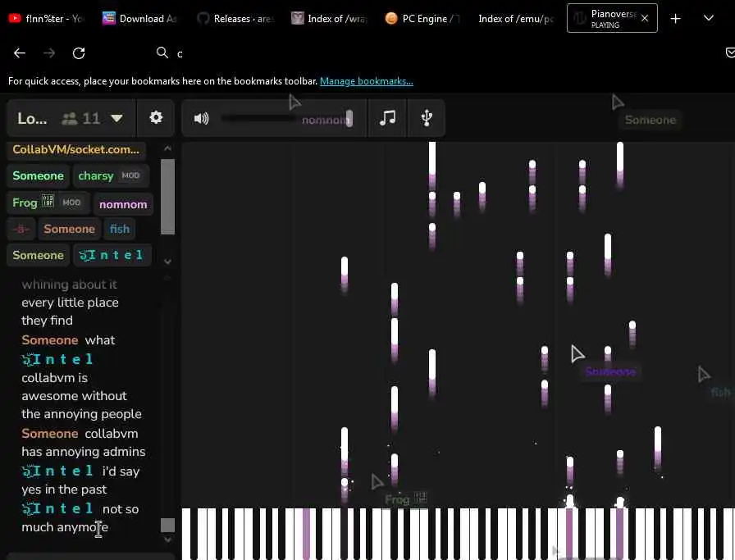This screenshot has width=735, height=560.
Task: Click chat text 'every little place'
Action: [x=70, y=303]
